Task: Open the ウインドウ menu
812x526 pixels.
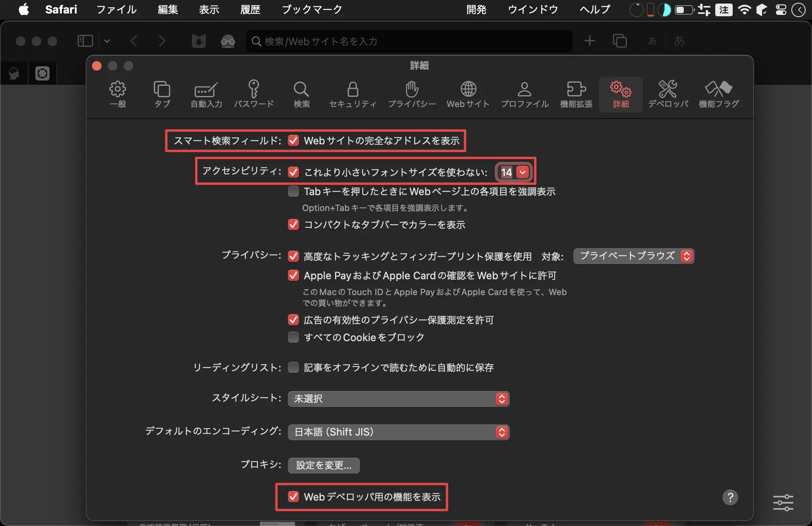Action: 533,9
